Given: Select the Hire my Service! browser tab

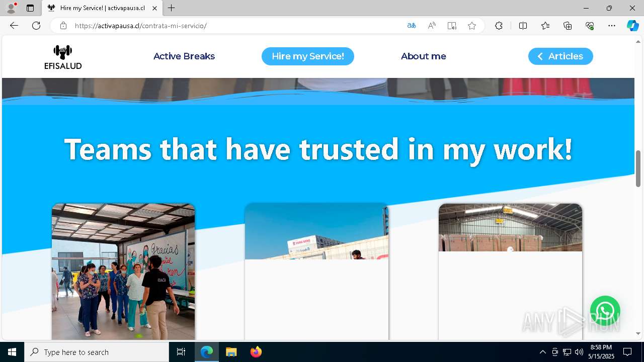Looking at the screenshot, I should 102,8.
